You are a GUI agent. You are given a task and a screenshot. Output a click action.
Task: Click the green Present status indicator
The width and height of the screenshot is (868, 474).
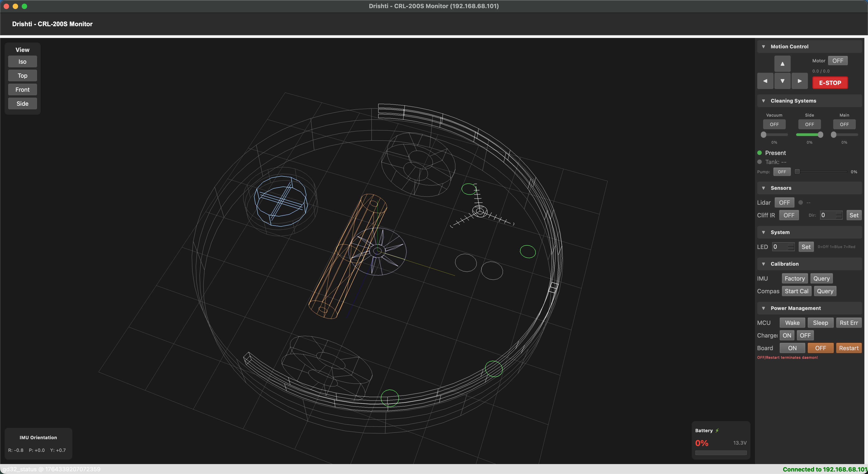(759, 153)
